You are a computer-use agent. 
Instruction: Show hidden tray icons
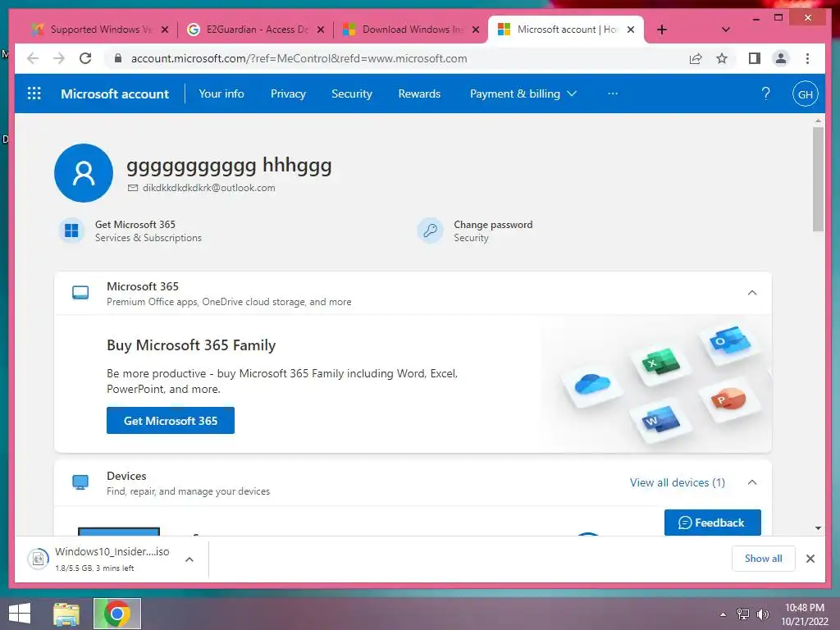tap(724, 614)
